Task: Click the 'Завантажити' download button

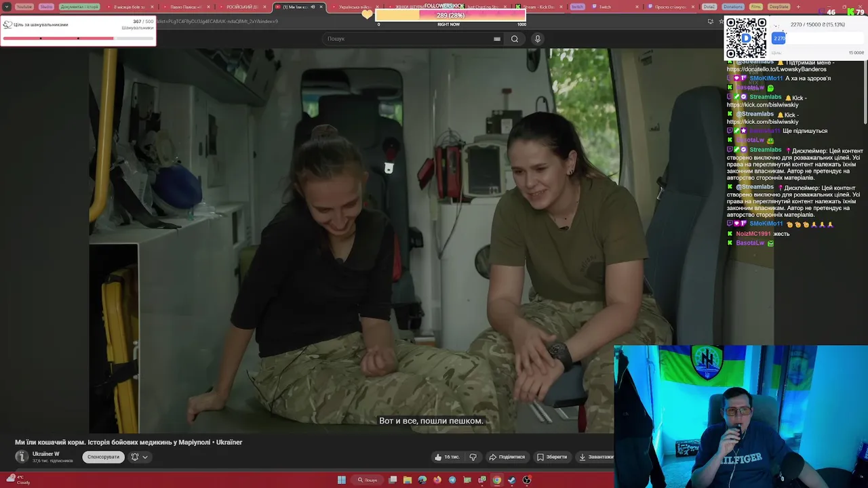Action: pos(595,457)
